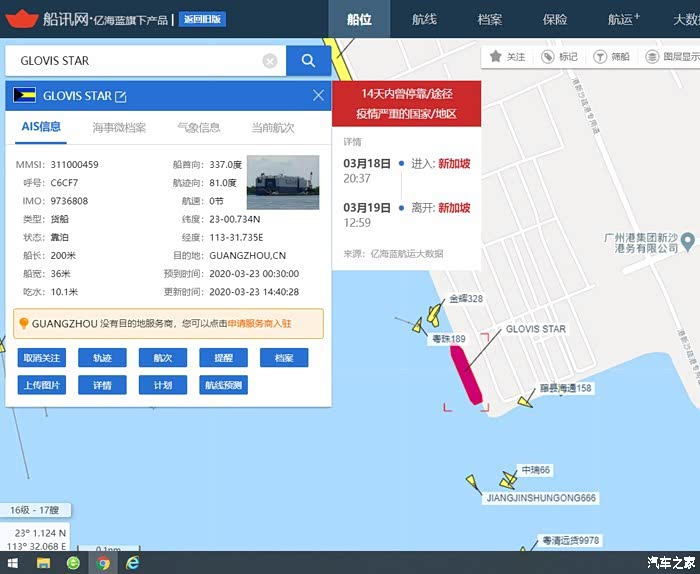700x574 pixels.
Task: Click the GLOVIS STAR map label
Action: pos(535,329)
